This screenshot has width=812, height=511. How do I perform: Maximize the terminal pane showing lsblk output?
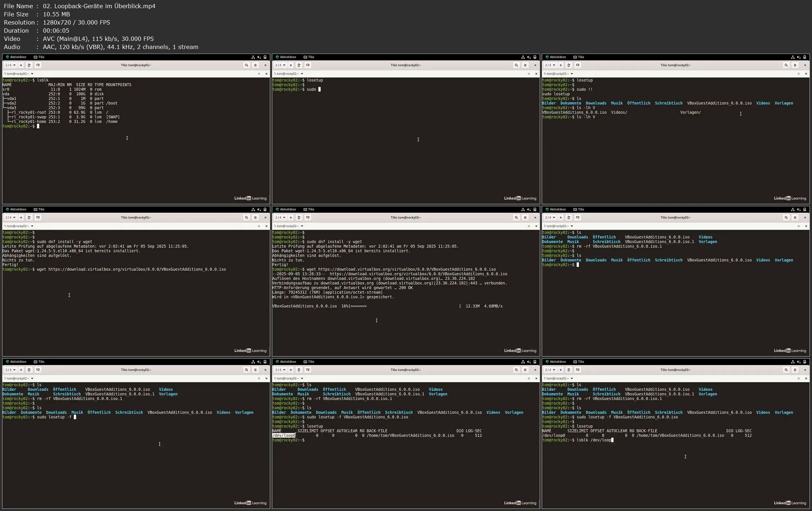tap(259, 74)
